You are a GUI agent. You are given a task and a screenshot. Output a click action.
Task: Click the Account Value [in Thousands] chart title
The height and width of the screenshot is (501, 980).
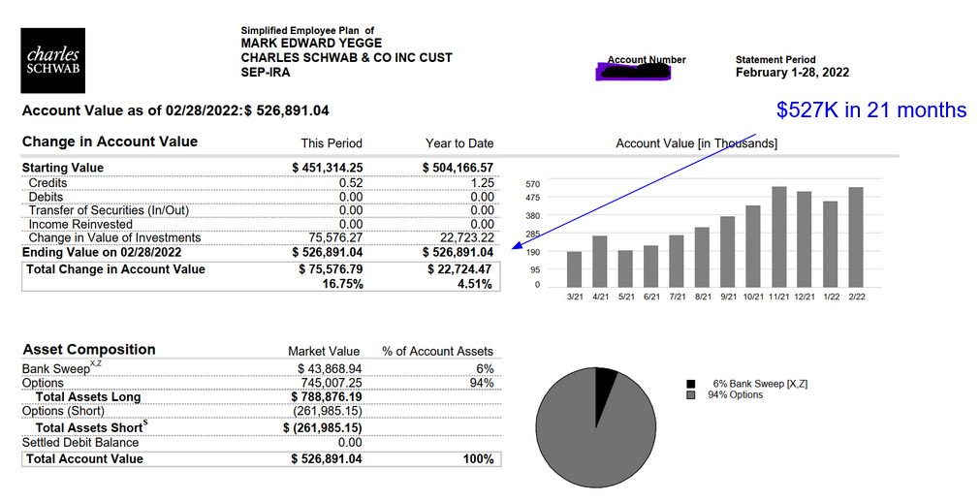tap(697, 143)
